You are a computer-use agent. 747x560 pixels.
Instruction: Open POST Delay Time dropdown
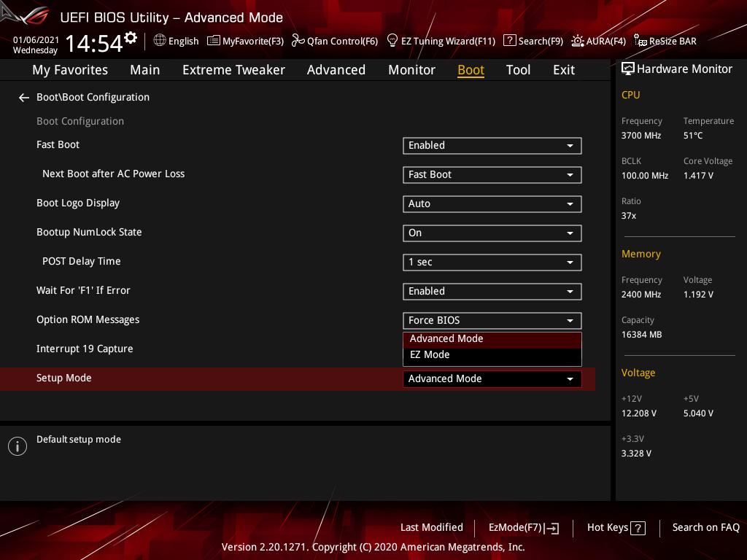492,262
